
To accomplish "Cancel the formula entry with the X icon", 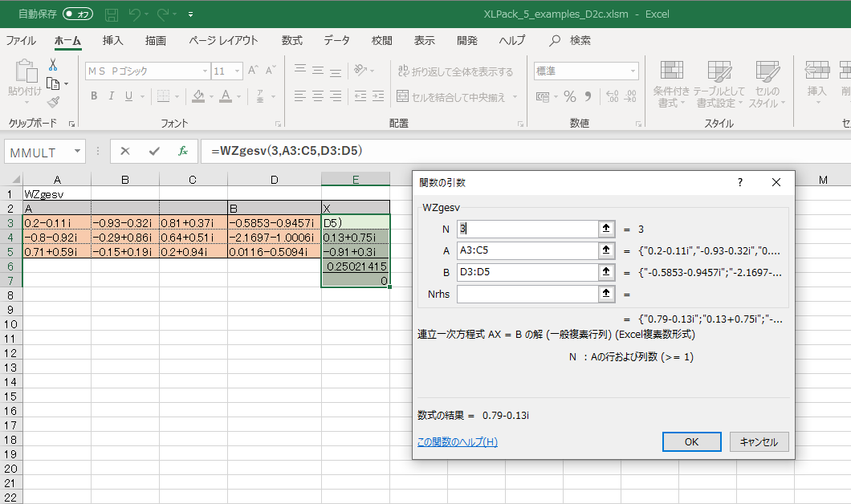I will (x=125, y=151).
